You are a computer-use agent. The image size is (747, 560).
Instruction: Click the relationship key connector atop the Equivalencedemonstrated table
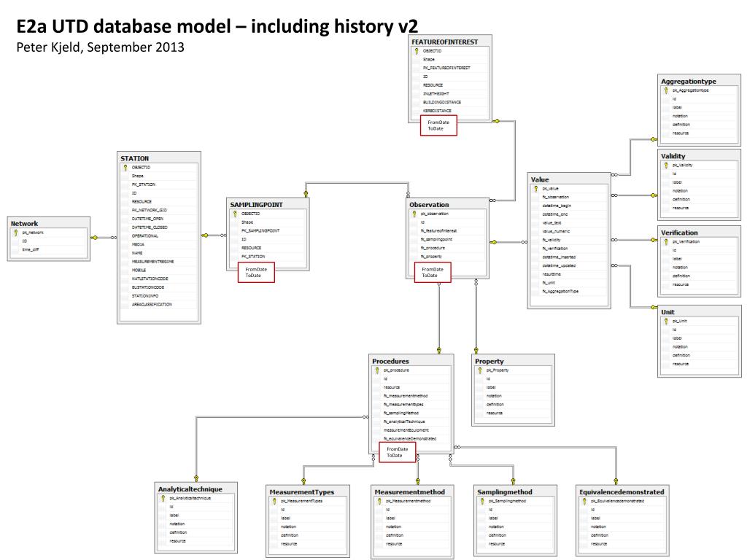pos(616,481)
